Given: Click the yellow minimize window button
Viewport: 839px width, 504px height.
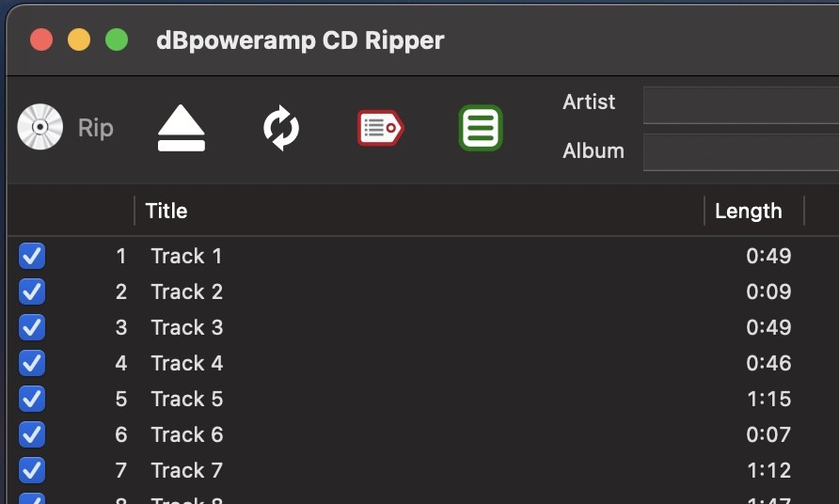Looking at the screenshot, I should click(79, 40).
